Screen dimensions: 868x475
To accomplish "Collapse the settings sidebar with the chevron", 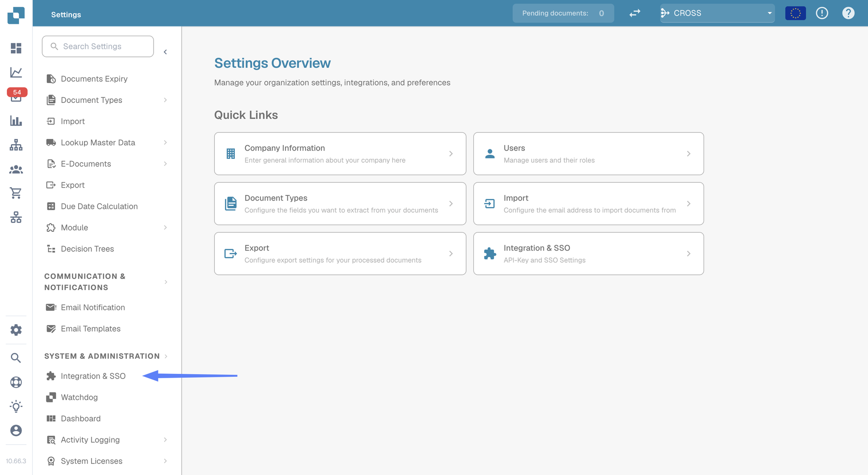I will tap(165, 52).
